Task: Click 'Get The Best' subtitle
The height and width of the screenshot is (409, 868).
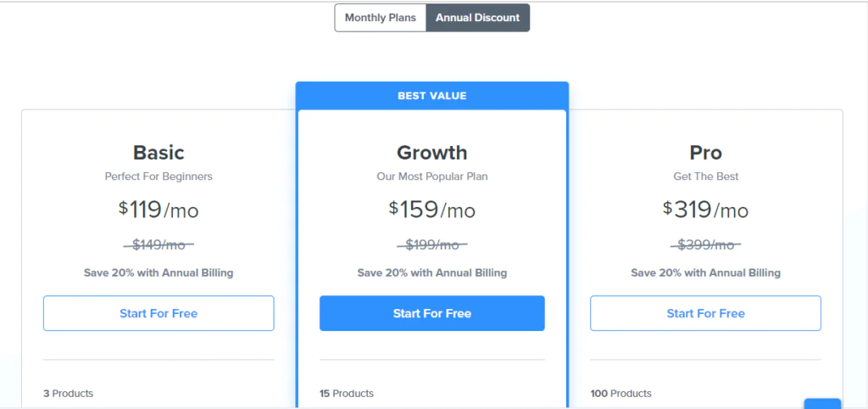Action: (706, 176)
